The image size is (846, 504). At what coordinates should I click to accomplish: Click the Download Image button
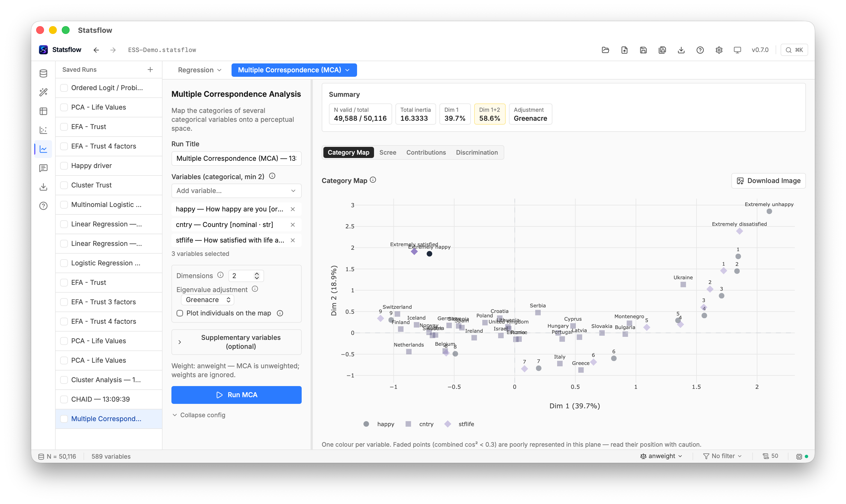point(768,181)
